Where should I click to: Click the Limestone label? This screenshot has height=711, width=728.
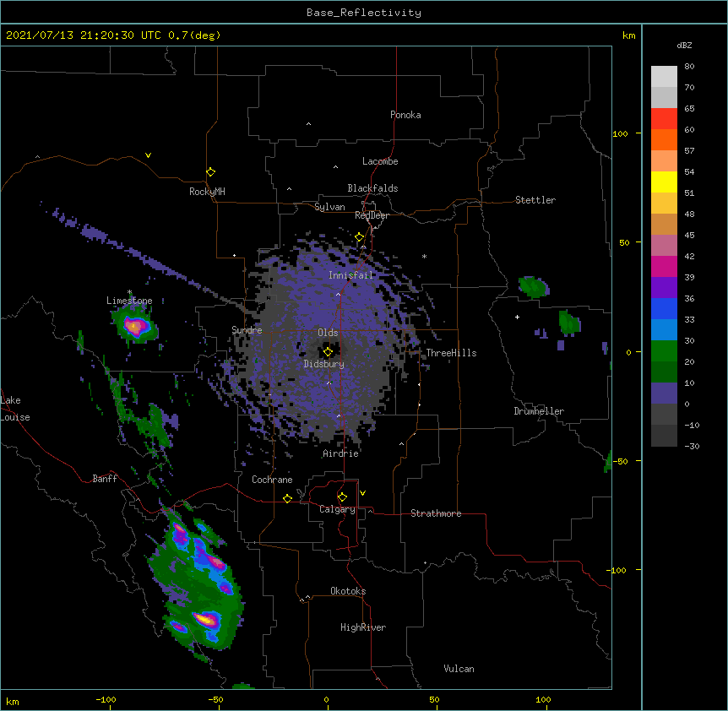[129, 301]
